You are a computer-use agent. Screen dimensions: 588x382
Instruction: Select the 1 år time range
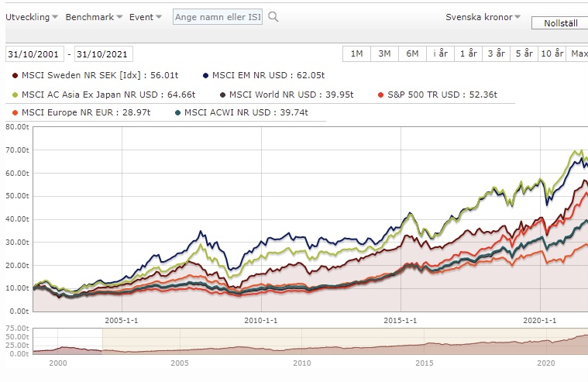(468, 53)
